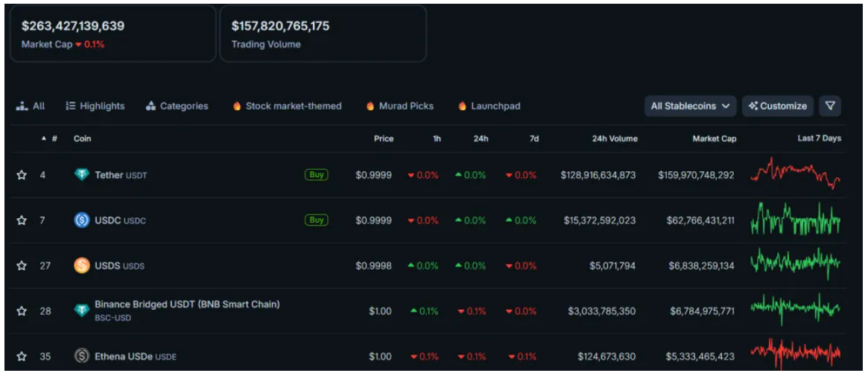The height and width of the screenshot is (376, 868).
Task: Expand the All Stablecoins dropdown
Action: tap(690, 106)
